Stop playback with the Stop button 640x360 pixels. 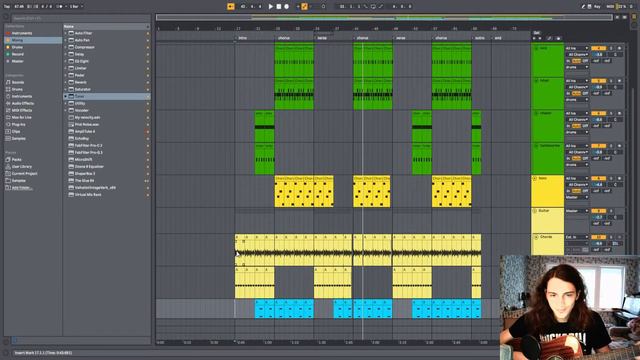[x=279, y=7]
